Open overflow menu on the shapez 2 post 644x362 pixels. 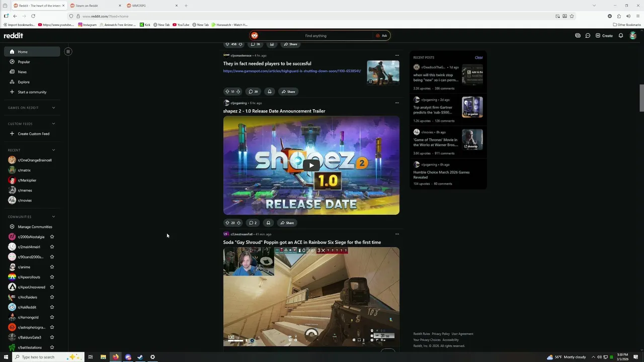[397, 103]
